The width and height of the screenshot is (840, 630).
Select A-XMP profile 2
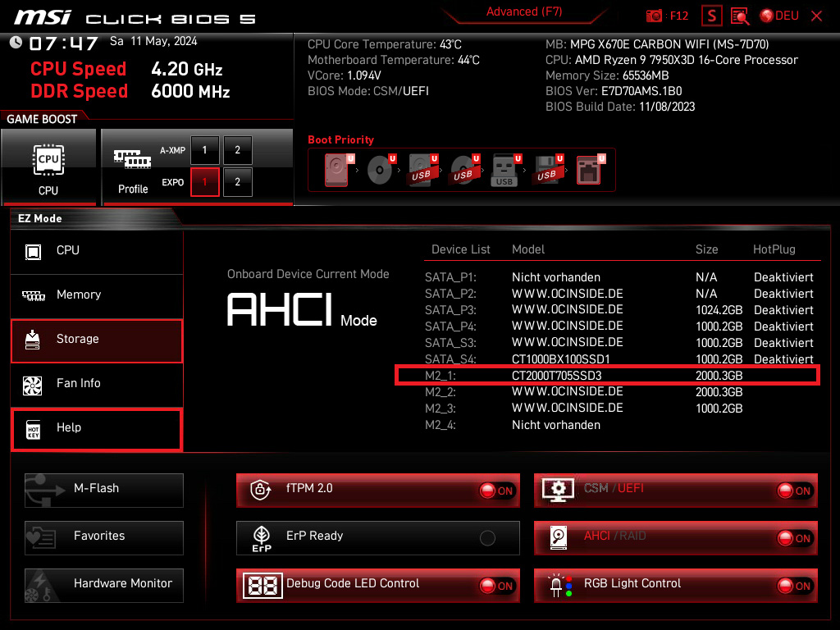coord(238,151)
